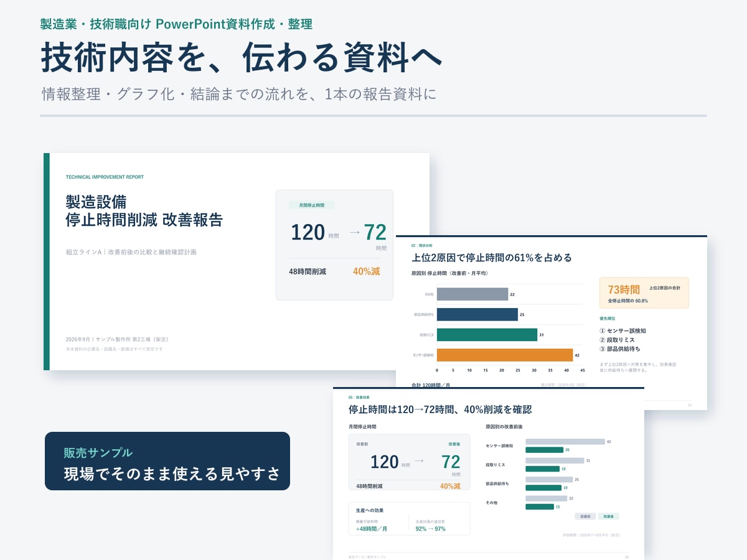Click the '生産への効果' card heading
The height and width of the screenshot is (560, 747).
click(370, 510)
